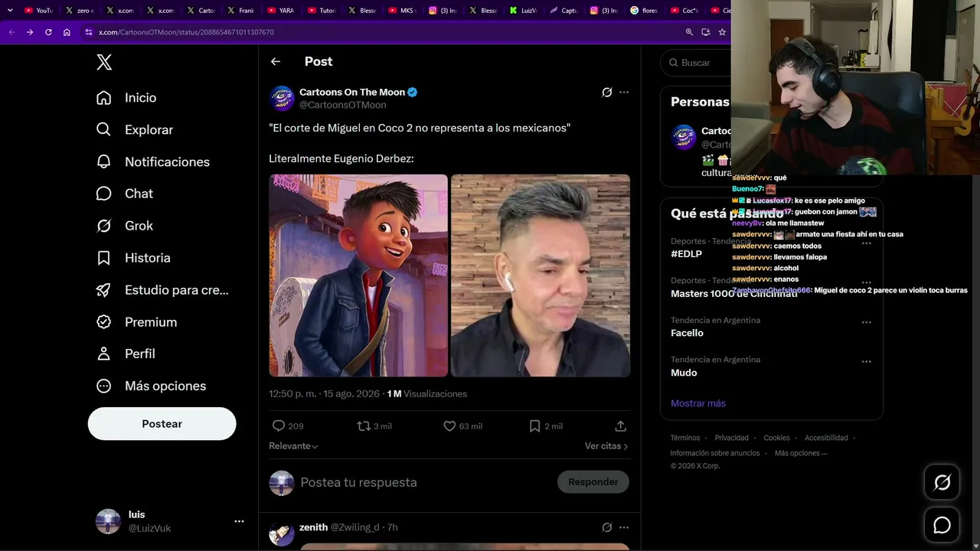This screenshot has height=551, width=980.
Task: Open Cartoons On The Moon avatar in post
Action: (282, 98)
